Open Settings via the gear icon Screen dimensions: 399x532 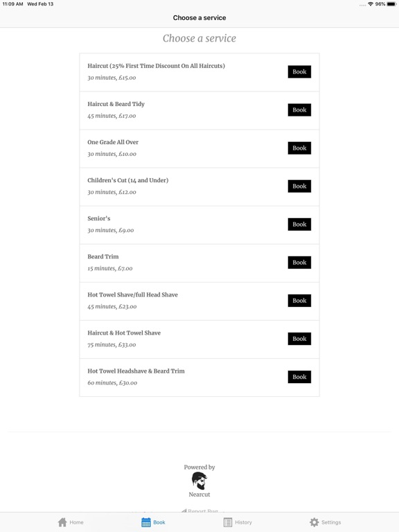pos(314,522)
